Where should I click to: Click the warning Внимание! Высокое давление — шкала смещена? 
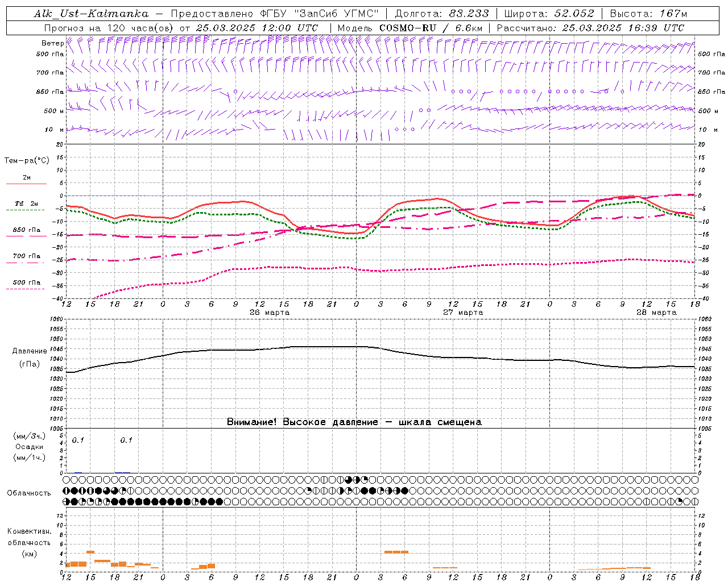(x=354, y=422)
